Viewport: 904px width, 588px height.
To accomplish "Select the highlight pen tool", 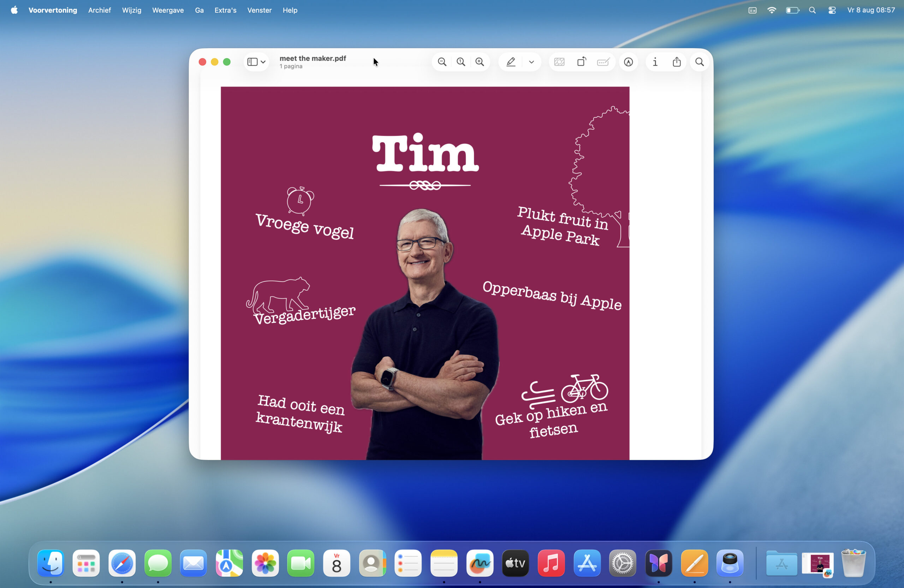I will coord(511,62).
